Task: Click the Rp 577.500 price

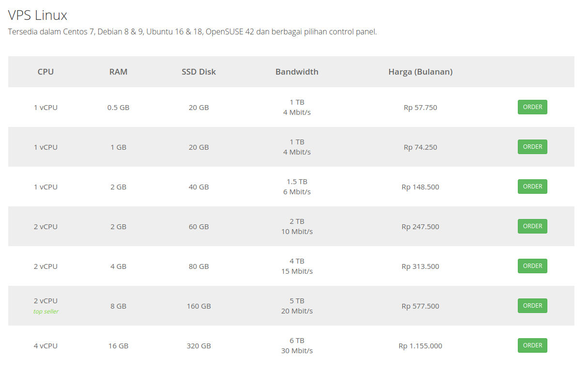Action: tap(420, 306)
